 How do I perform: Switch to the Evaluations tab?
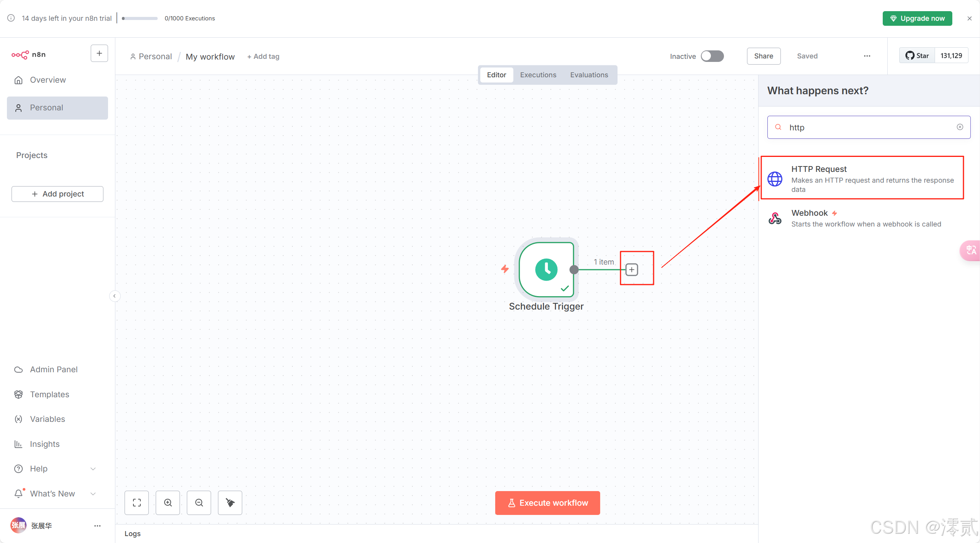click(589, 75)
